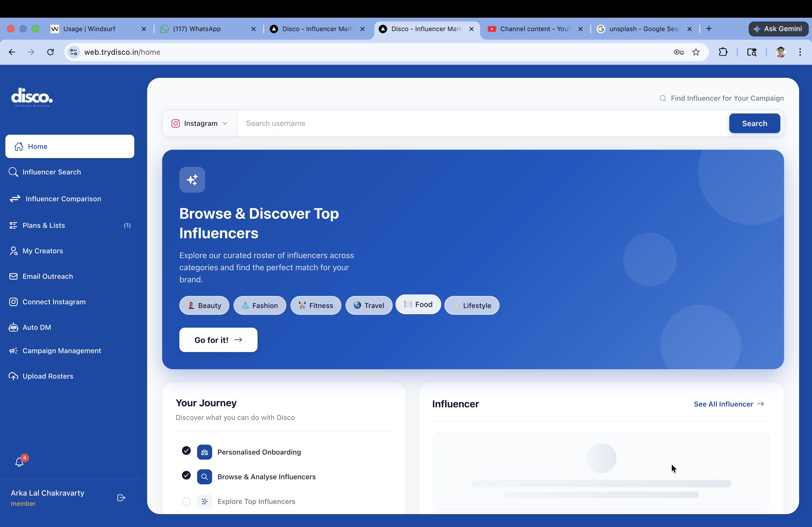Click the Disco logo in sidebar
Viewport: 812px width, 527px height.
click(32, 97)
